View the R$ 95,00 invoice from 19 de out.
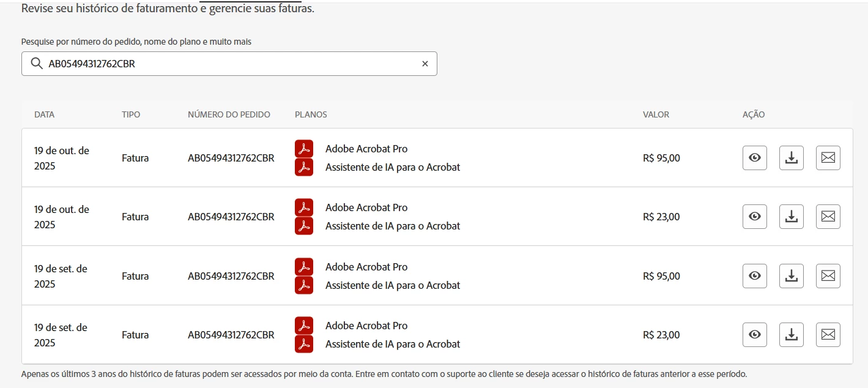This screenshot has width=868, height=388. point(754,158)
